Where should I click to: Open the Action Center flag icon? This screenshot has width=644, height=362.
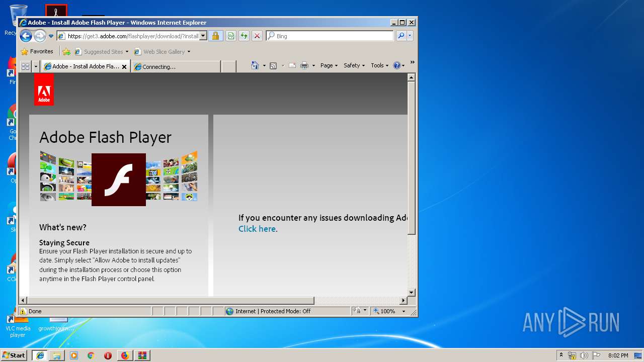596,355
